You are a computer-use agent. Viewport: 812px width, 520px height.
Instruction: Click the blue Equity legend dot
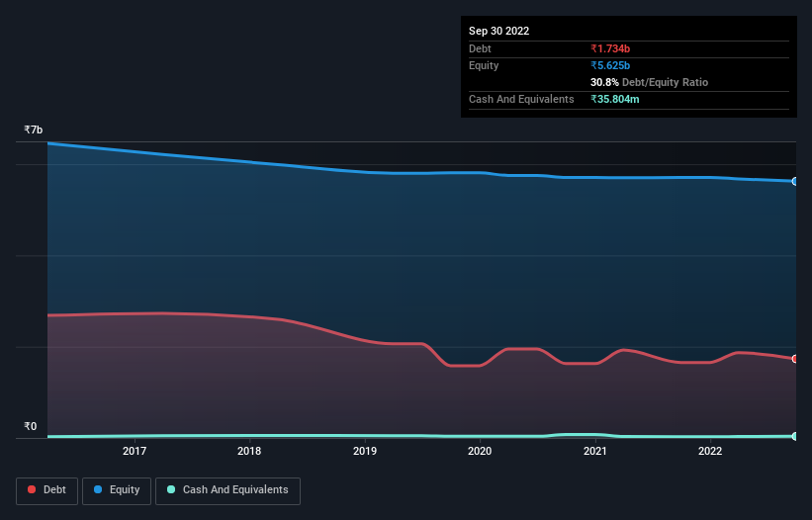pyautogui.click(x=98, y=489)
